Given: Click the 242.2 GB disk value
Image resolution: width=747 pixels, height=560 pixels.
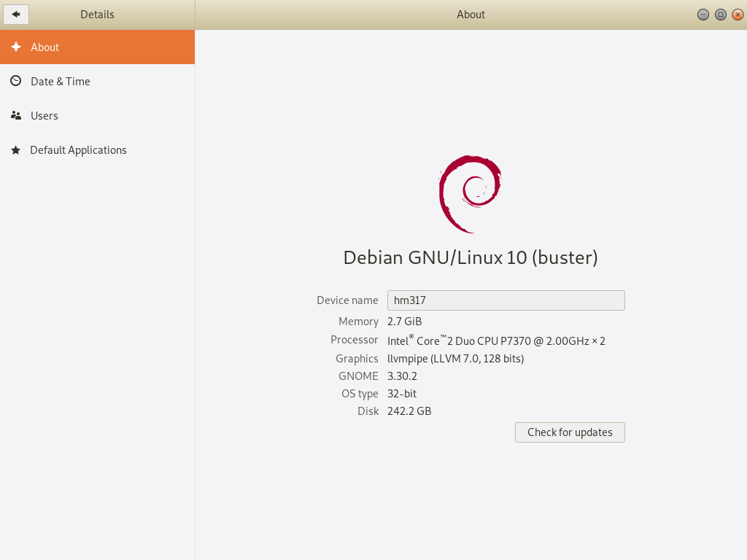Looking at the screenshot, I should pyautogui.click(x=409, y=411).
